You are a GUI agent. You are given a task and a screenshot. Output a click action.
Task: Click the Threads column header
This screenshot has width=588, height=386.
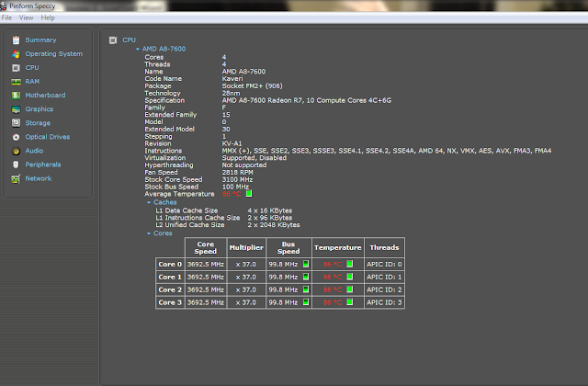[x=384, y=247]
